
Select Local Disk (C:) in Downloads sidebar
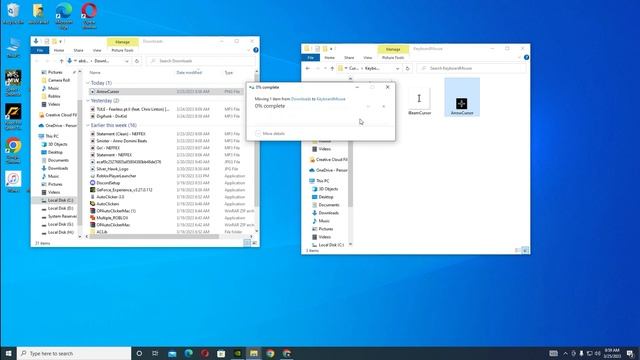coord(60,200)
